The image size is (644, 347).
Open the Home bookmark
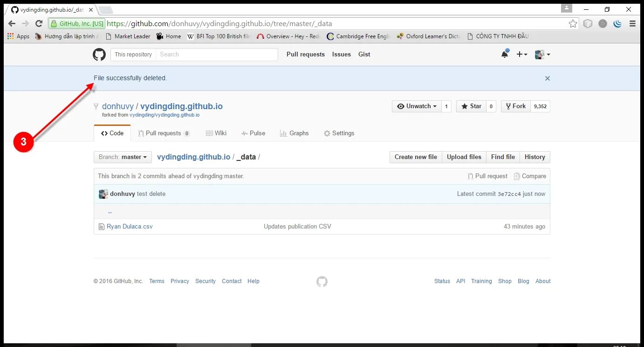click(x=169, y=36)
